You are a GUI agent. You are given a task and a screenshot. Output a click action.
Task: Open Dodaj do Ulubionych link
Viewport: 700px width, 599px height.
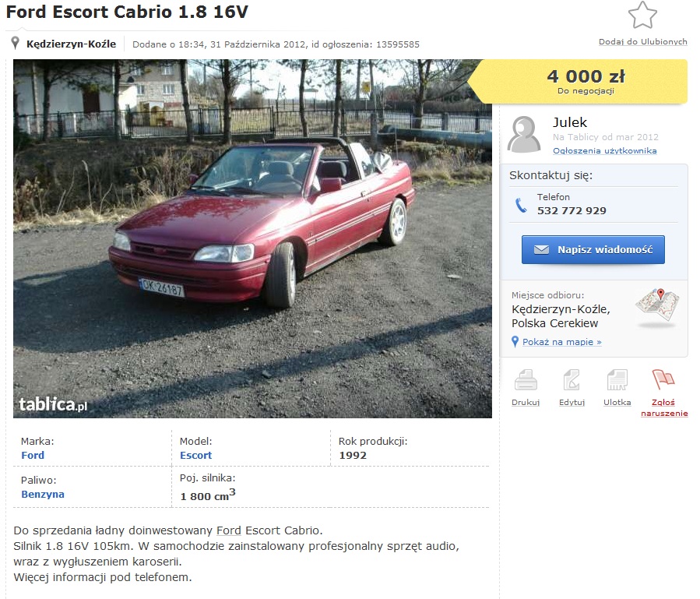point(642,41)
